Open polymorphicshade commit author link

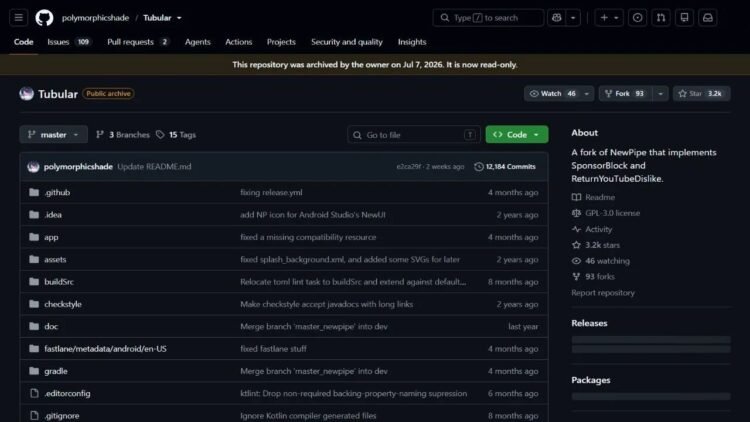coord(78,167)
